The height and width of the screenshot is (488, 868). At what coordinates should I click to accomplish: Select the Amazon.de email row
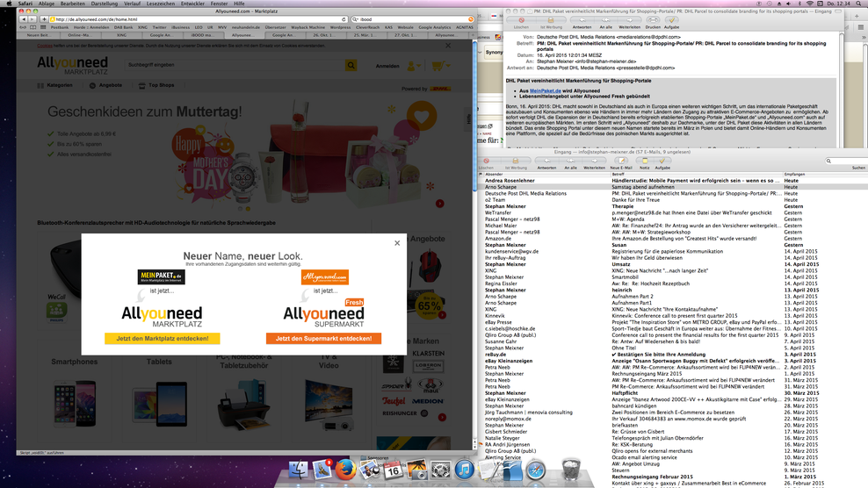(x=673, y=239)
